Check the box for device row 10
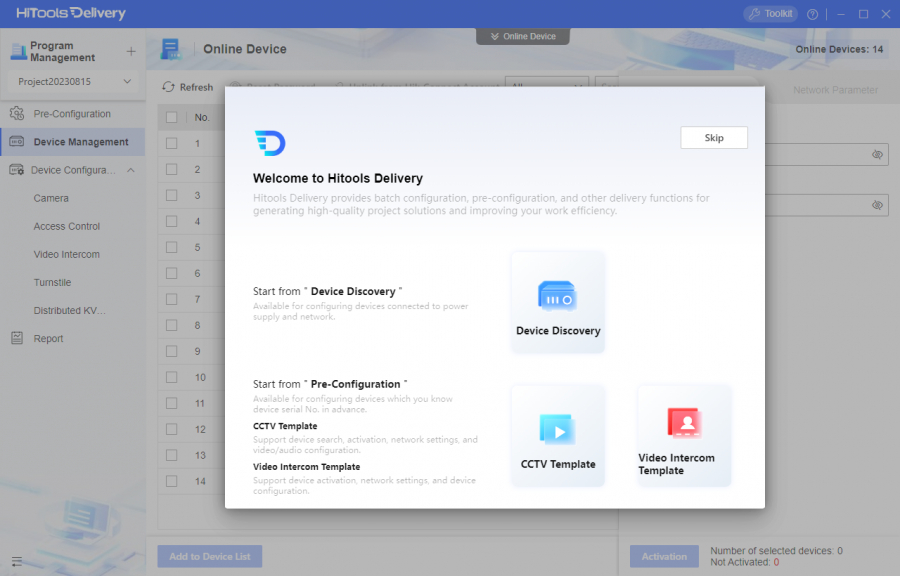This screenshot has height=576, width=900. point(172,377)
